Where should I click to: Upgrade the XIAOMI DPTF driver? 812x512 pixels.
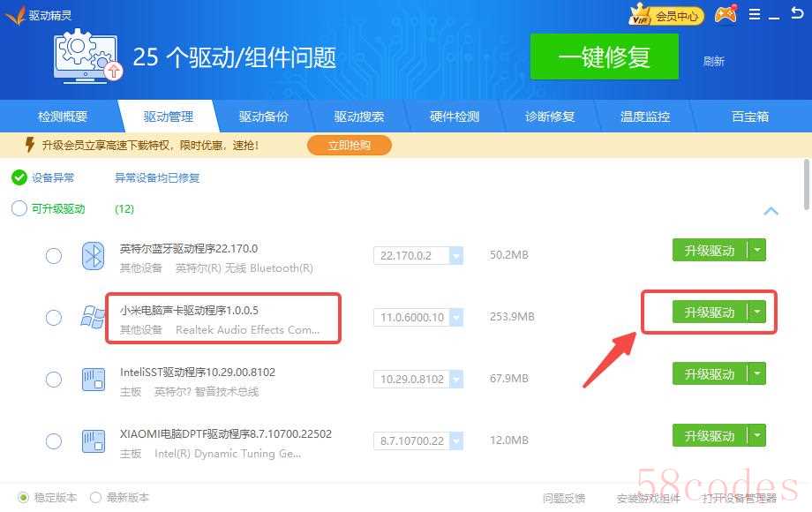click(710, 435)
